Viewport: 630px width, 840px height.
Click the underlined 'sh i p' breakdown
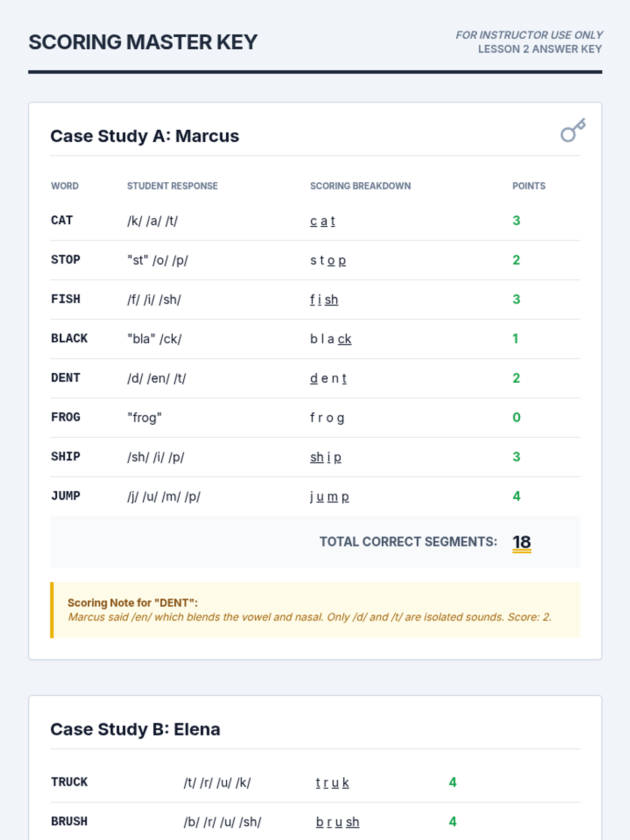[325, 457]
